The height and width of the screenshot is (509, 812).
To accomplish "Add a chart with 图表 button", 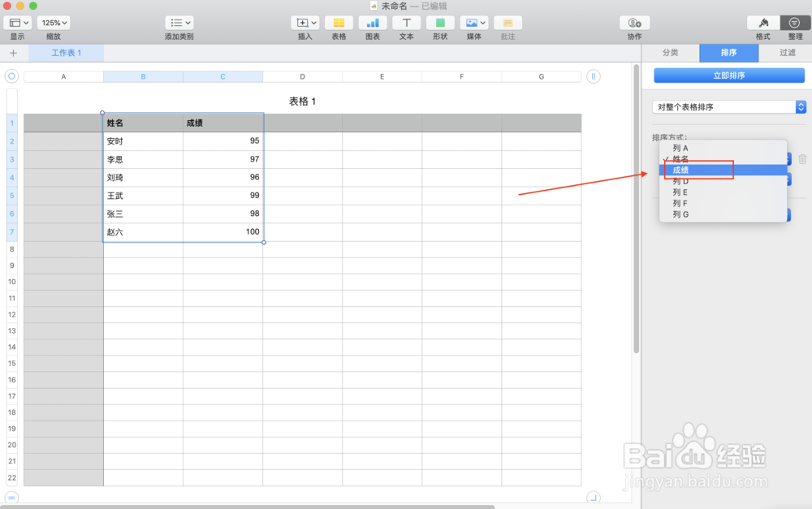I will coord(373,23).
